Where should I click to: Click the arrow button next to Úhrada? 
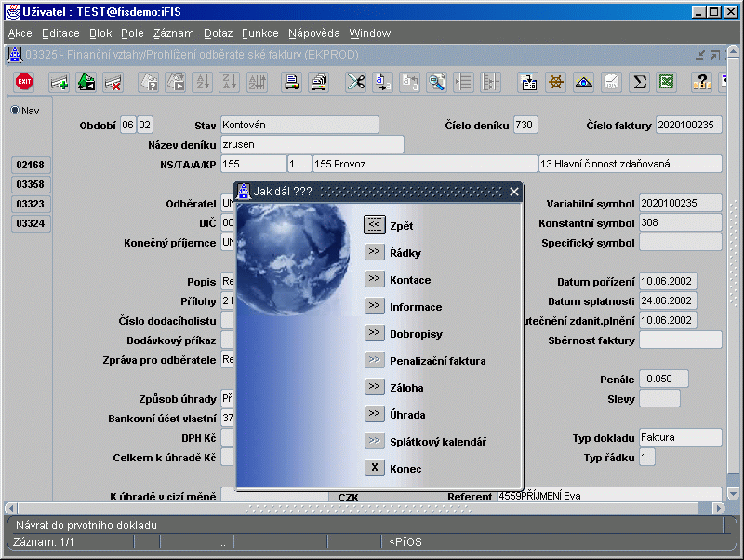[x=375, y=414]
